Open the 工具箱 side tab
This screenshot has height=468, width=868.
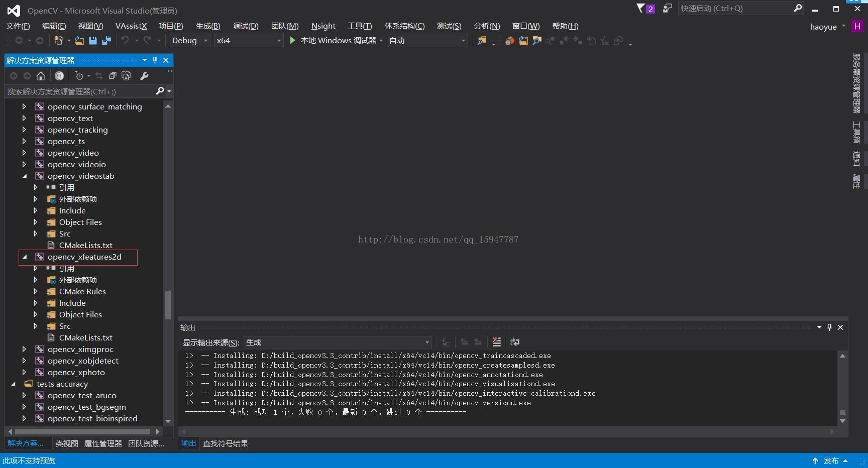pos(856,133)
